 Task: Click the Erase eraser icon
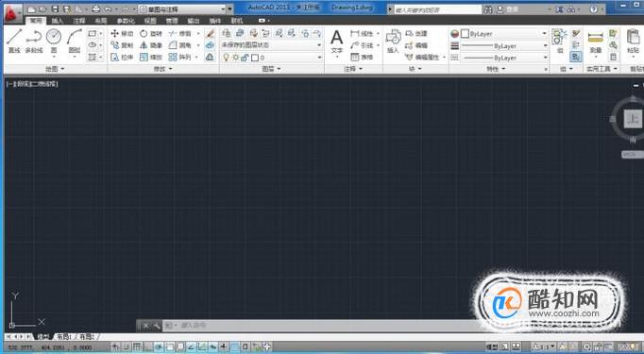210,34
